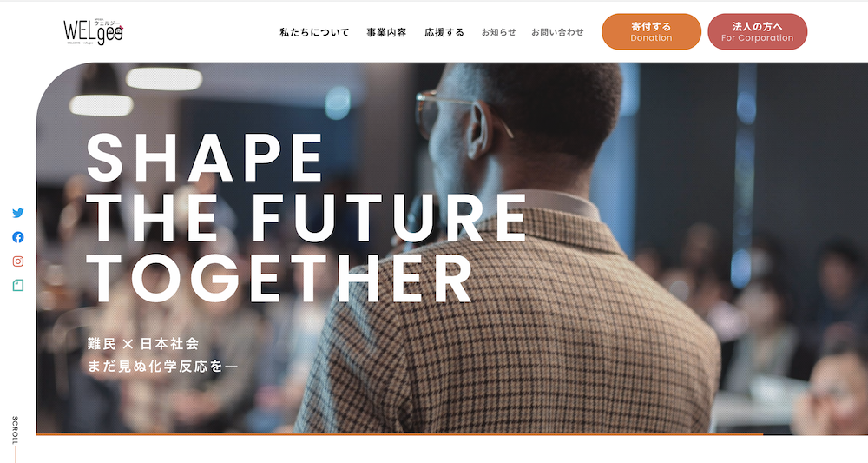Viewport: 868px width, 463px height.
Task: Go to お知らせ news link
Action: (498, 32)
